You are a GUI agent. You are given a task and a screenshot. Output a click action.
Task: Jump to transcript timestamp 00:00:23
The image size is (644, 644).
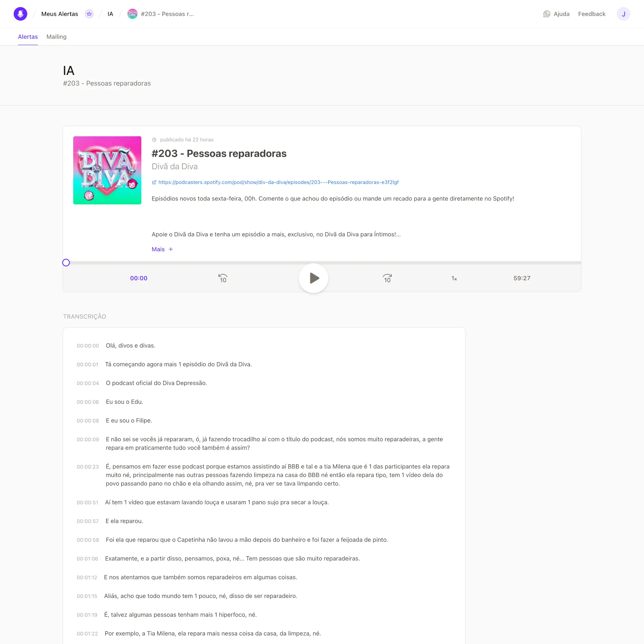click(88, 467)
